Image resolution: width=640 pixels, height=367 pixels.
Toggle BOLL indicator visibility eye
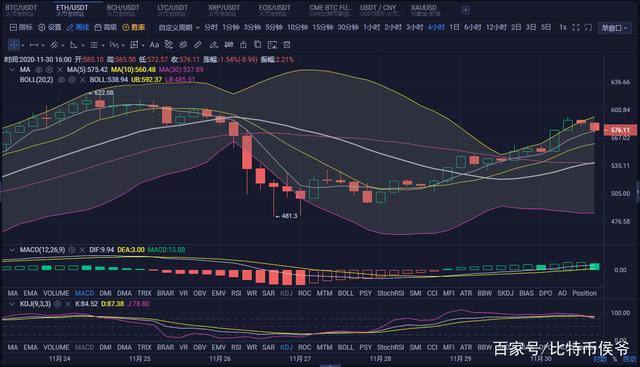[x=61, y=80]
